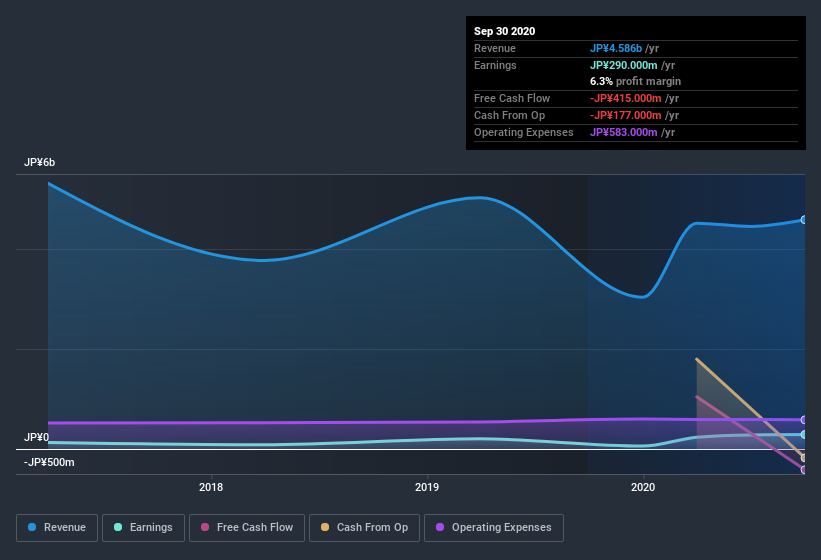Toggle the Free Cash Flow legend button
The width and height of the screenshot is (821, 560).
click(x=247, y=528)
